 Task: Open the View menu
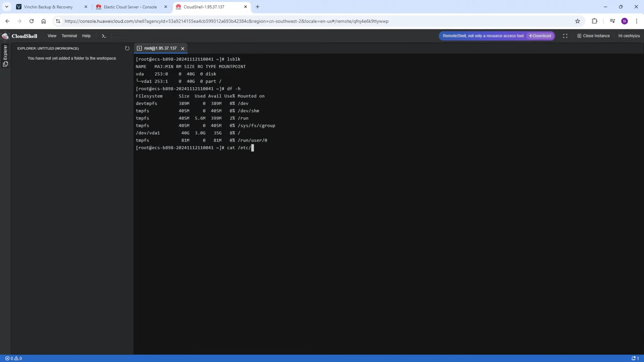pos(52,36)
